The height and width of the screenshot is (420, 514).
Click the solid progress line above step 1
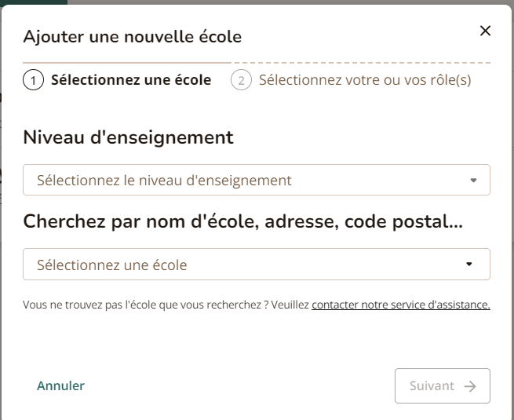127,62
